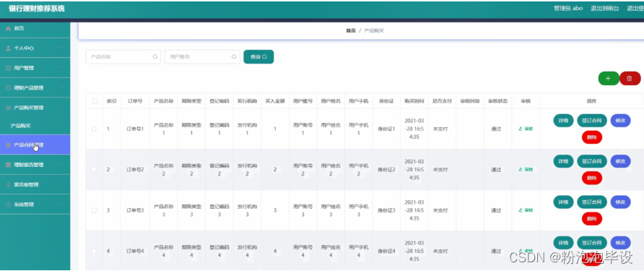Click the magnifier icon in the 产品名称 field
Image resolution: width=644 pixels, height=271 pixels.
click(155, 57)
